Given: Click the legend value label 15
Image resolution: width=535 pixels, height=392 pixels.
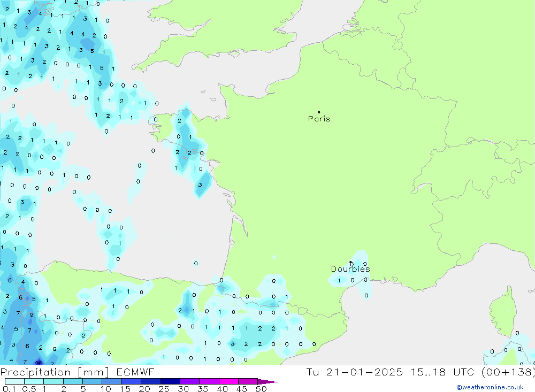Looking at the screenshot, I should (x=126, y=389).
